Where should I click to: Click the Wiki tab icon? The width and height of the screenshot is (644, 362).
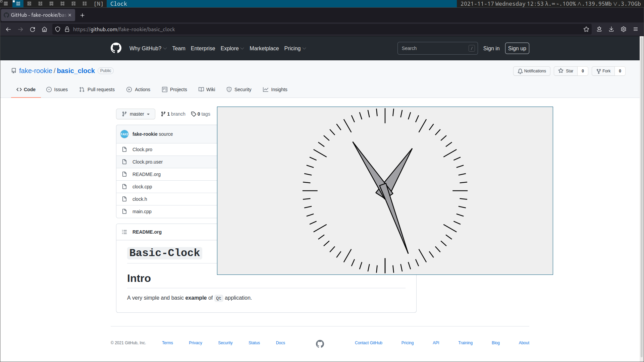[201, 89]
